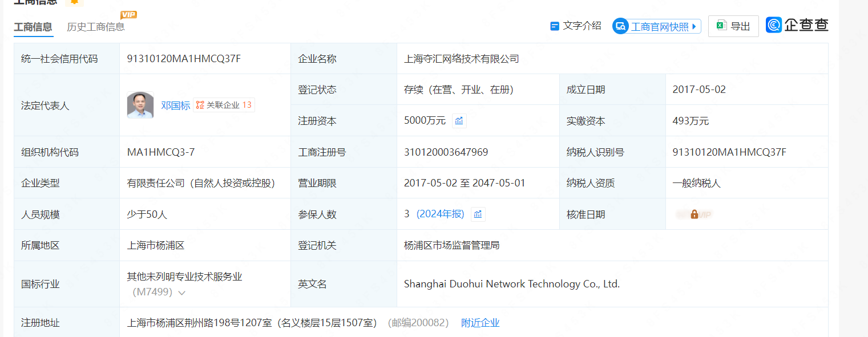Click the chart icon next to 5000万元
This screenshot has width=868, height=337.
click(x=459, y=121)
